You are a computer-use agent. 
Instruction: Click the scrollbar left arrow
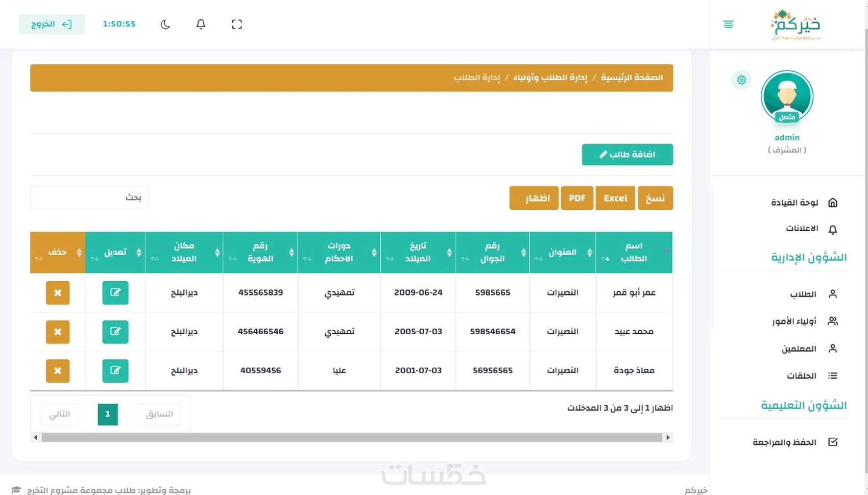[x=35, y=437]
